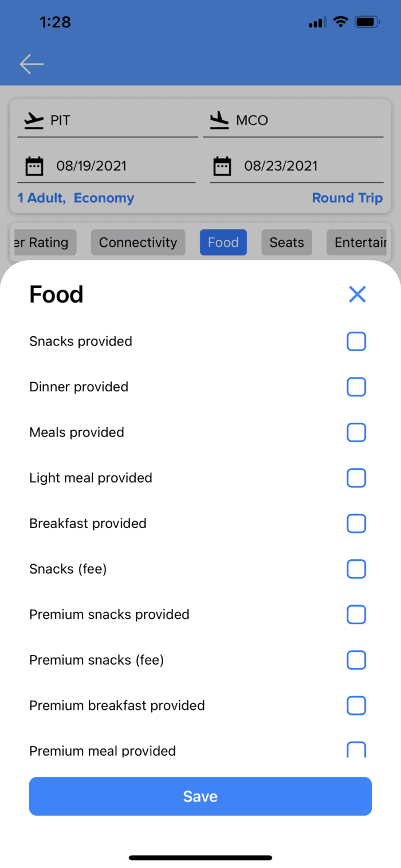The height and width of the screenshot is (868, 401).
Task: Enable Premium breakfast provided checkbox
Action: 356,706
